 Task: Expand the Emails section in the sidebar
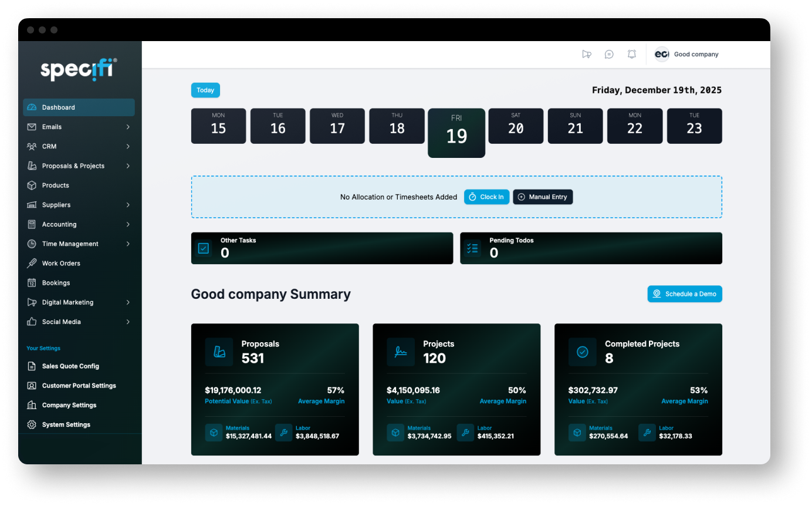click(x=127, y=126)
